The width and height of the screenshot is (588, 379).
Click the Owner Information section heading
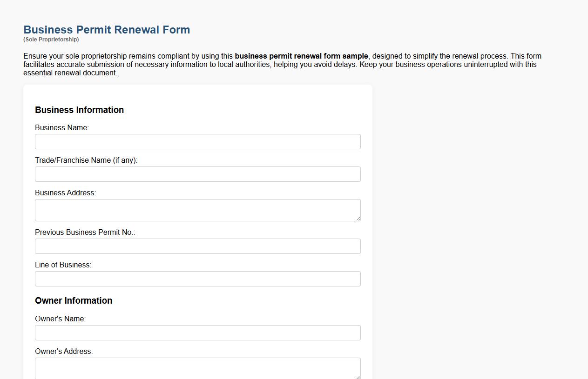tap(74, 300)
